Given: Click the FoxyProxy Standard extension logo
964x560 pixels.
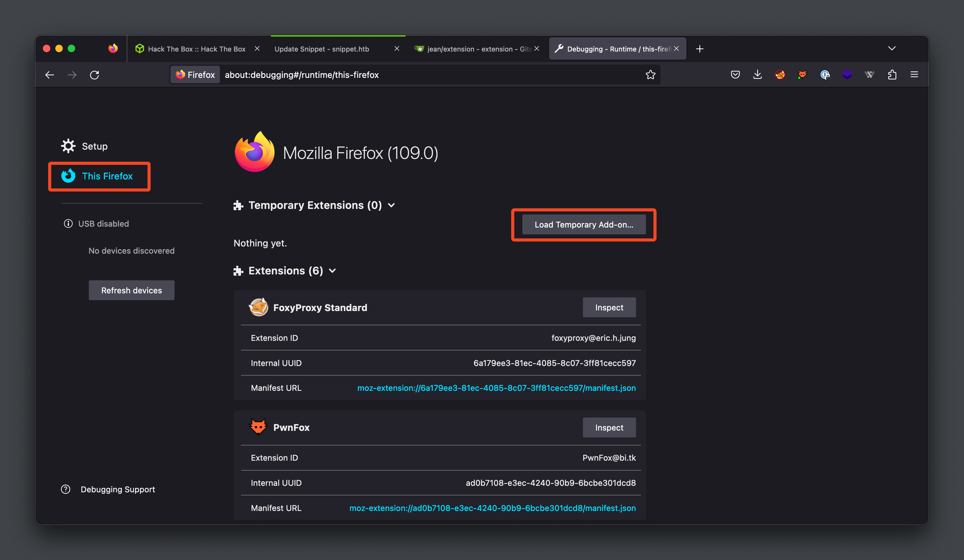Looking at the screenshot, I should tap(258, 307).
